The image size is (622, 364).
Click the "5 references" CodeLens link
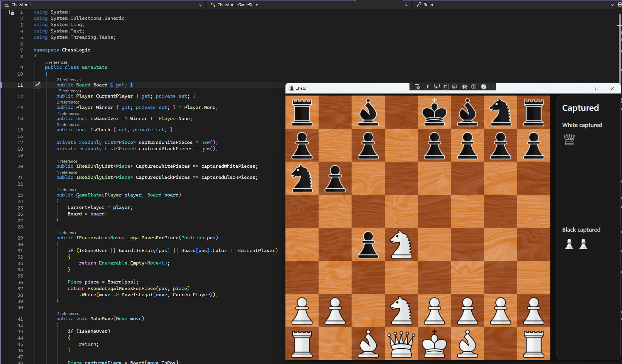(x=56, y=62)
